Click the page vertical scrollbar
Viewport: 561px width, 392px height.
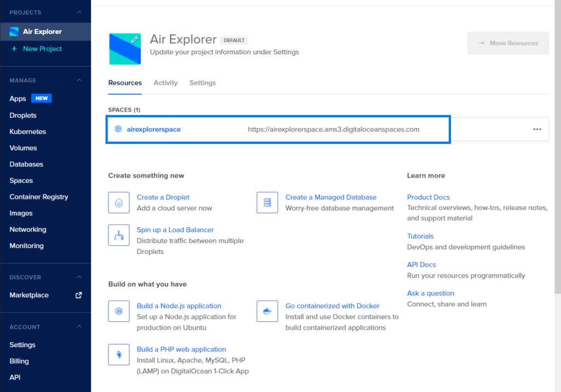pyautogui.click(x=558, y=147)
